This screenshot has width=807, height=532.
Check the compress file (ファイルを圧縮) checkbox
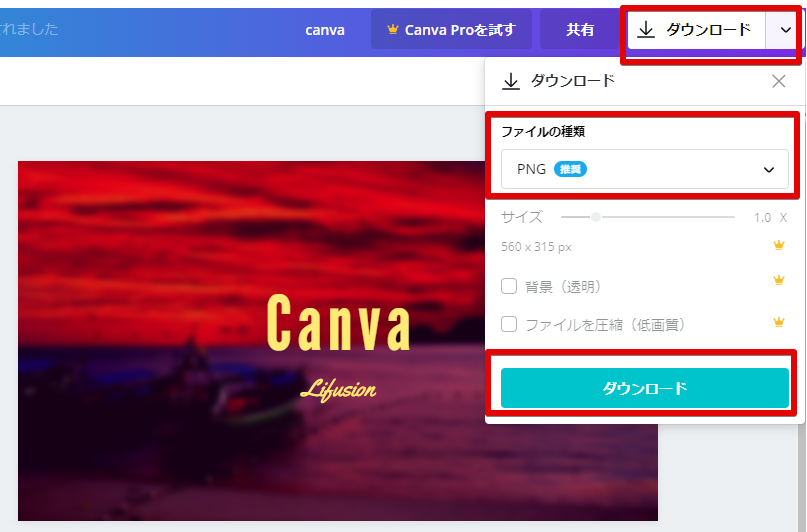pos(509,324)
